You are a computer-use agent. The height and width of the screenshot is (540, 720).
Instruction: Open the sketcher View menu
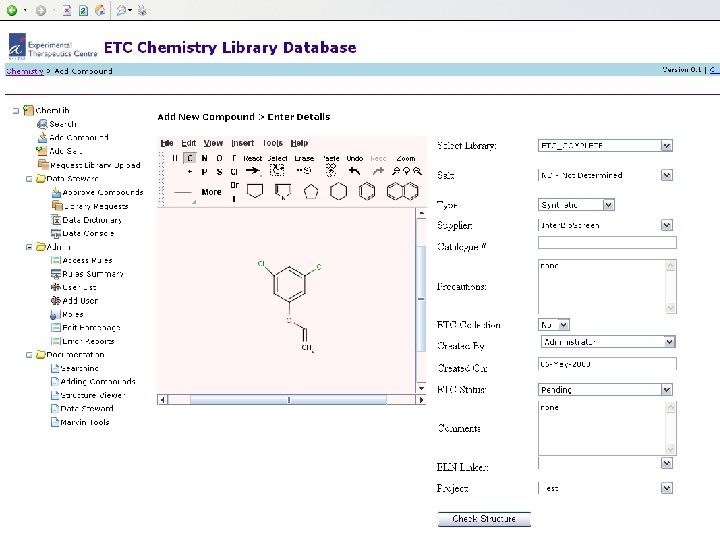coord(213,143)
